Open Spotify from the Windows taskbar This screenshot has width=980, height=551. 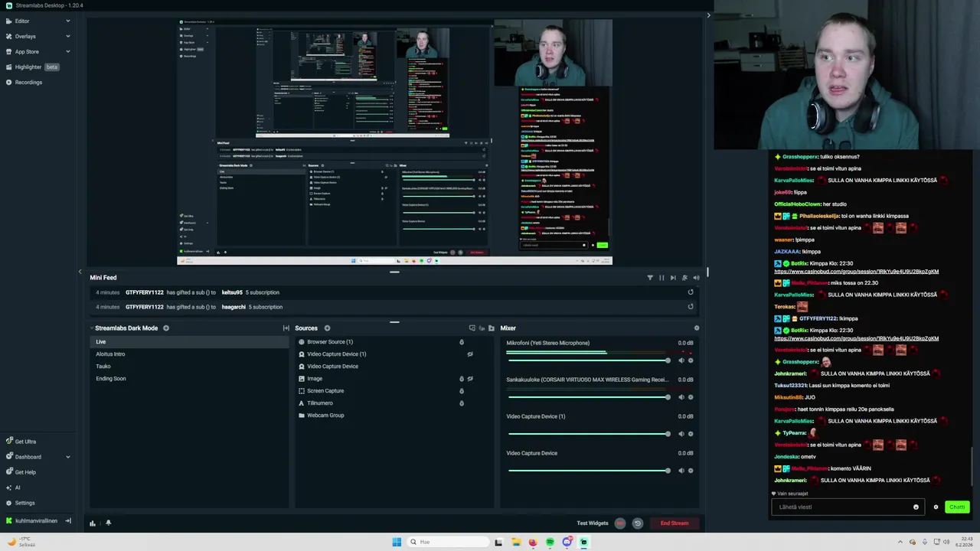[x=550, y=542]
